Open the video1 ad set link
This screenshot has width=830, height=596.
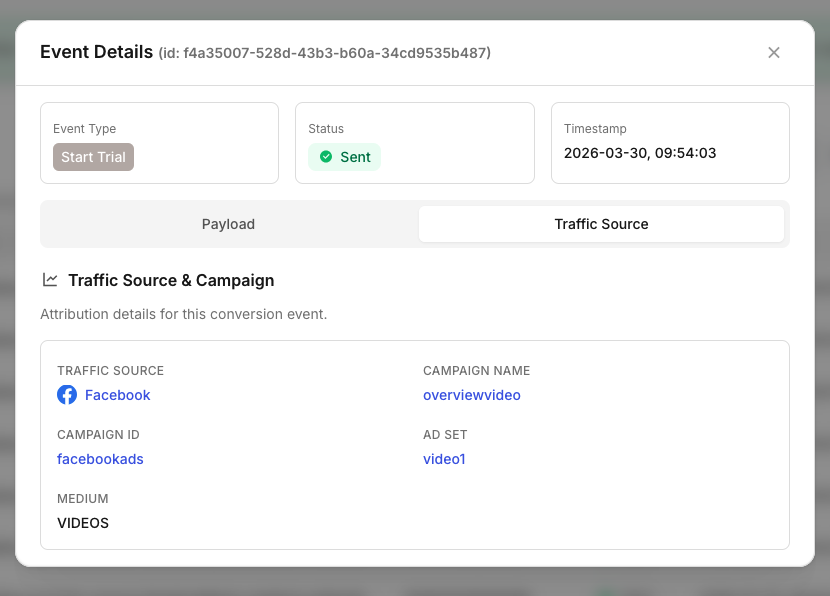tap(444, 459)
